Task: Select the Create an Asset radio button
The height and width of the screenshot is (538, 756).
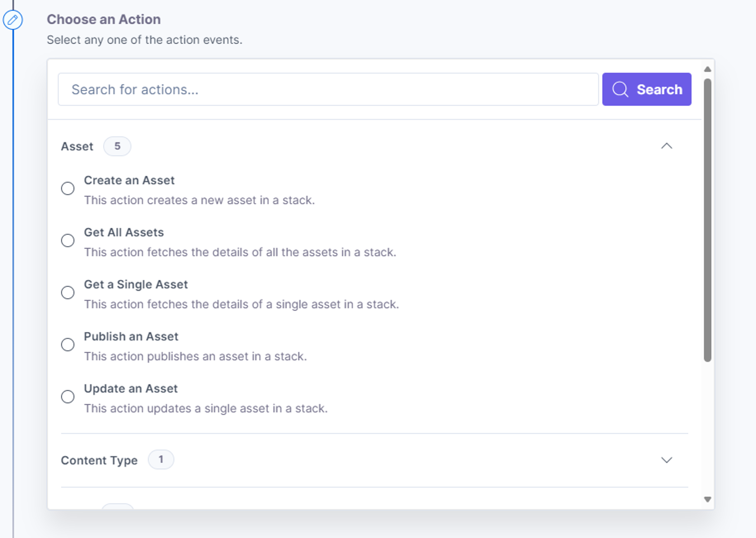Action: (x=68, y=188)
